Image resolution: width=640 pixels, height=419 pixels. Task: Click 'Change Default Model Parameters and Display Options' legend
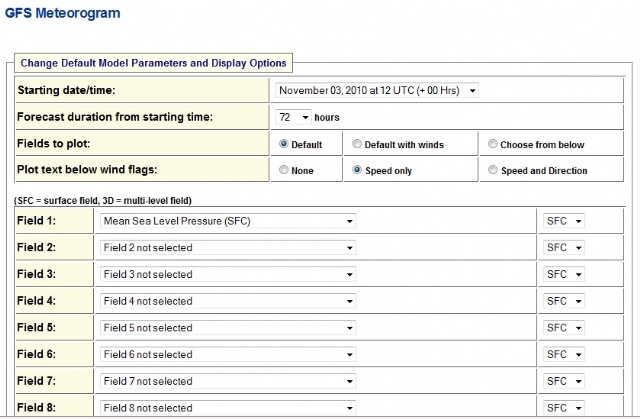[153, 63]
